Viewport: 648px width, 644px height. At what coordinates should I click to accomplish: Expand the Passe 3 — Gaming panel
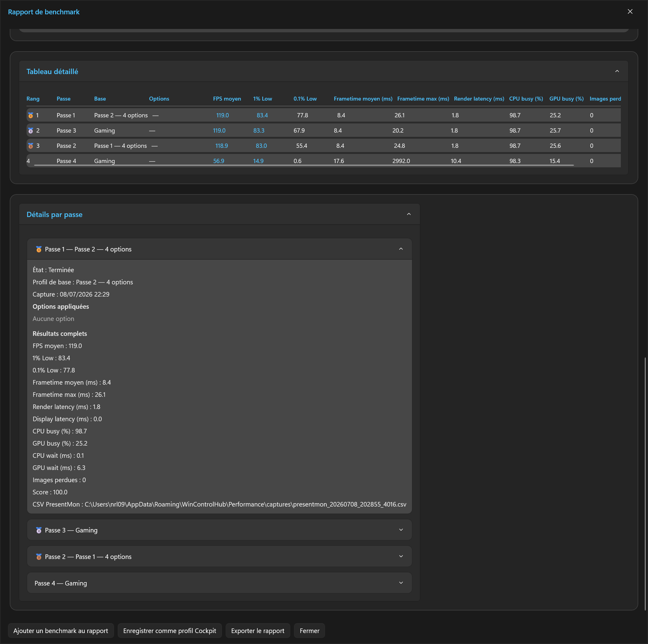point(401,530)
